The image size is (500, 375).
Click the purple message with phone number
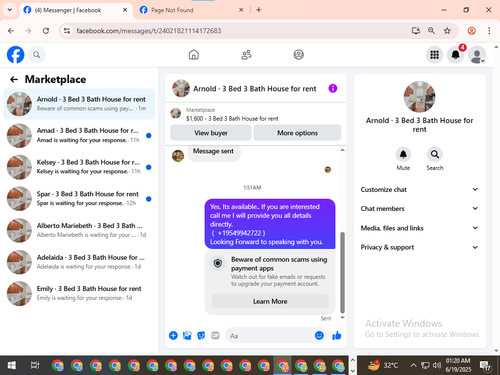[270, 224]
